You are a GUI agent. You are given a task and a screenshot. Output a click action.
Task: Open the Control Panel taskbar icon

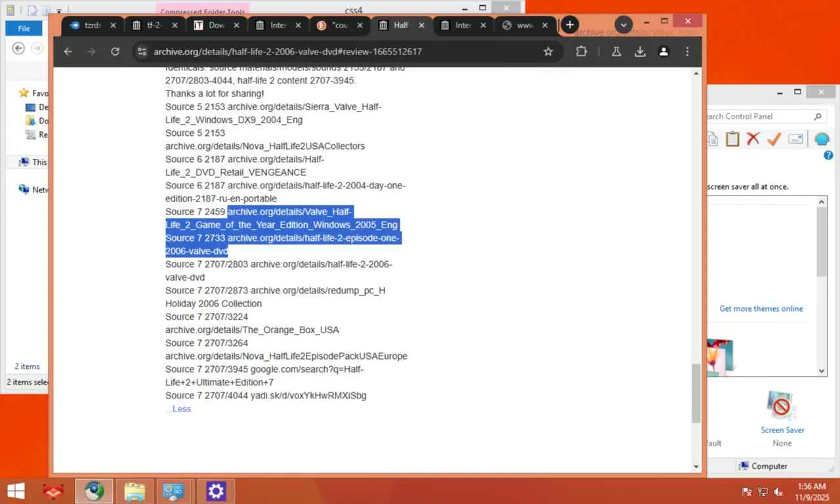tap(175, 491)
